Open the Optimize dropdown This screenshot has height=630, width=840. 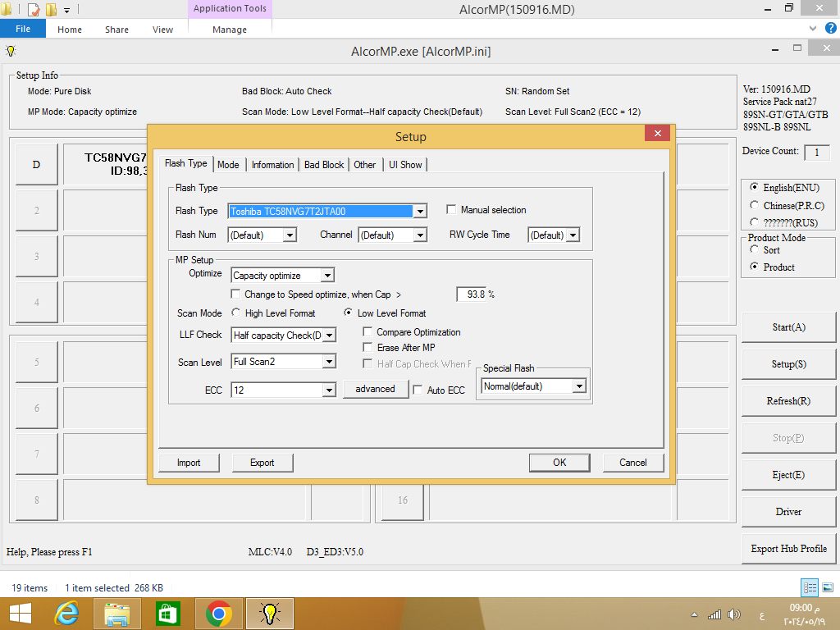tap(327, 276)
